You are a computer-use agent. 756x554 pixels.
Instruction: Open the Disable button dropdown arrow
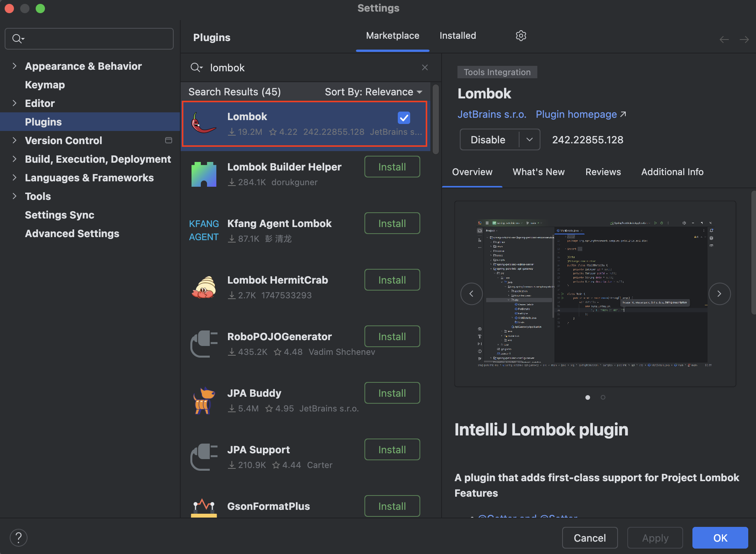click(530, 139)
